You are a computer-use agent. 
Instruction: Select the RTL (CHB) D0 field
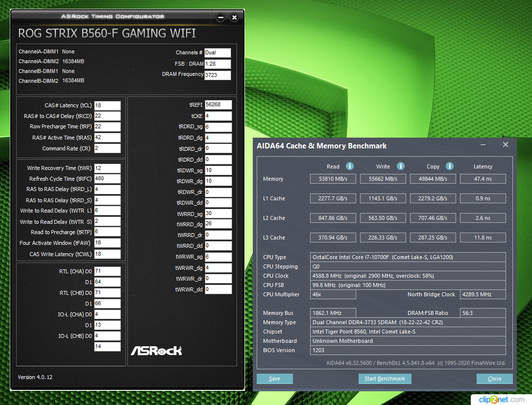pos(107,293)
